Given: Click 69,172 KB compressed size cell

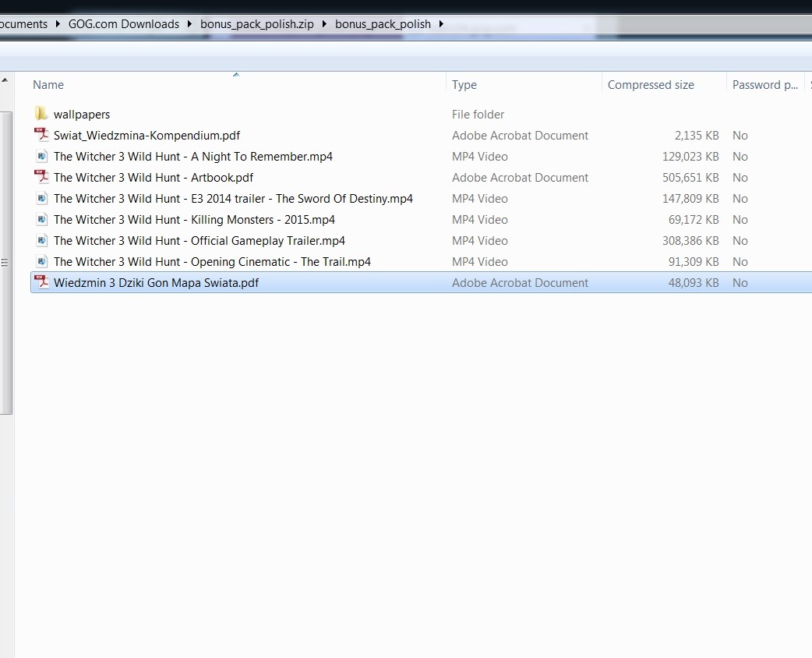Looking at the screenshot, I should tap(694, 220).
